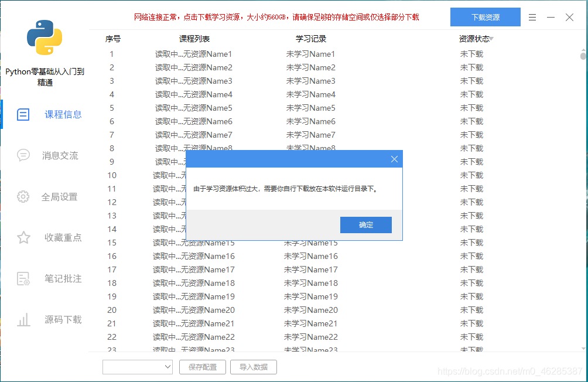588x382 pixels.
Task: Click the Python logo in sidebar
Action: point(45,37)
